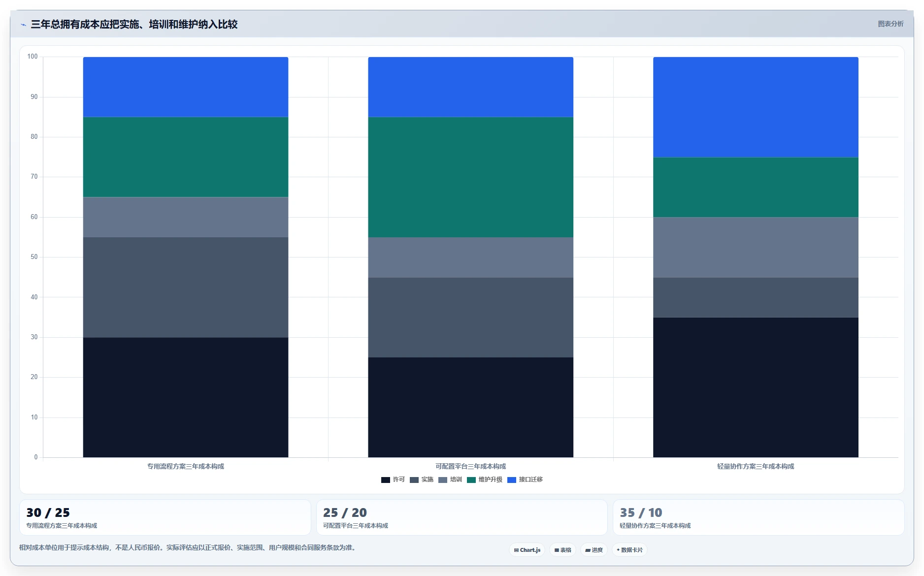
Task: Click the 培训 segment of the 轻量协作方案 bar
Action: coord(756,248)
